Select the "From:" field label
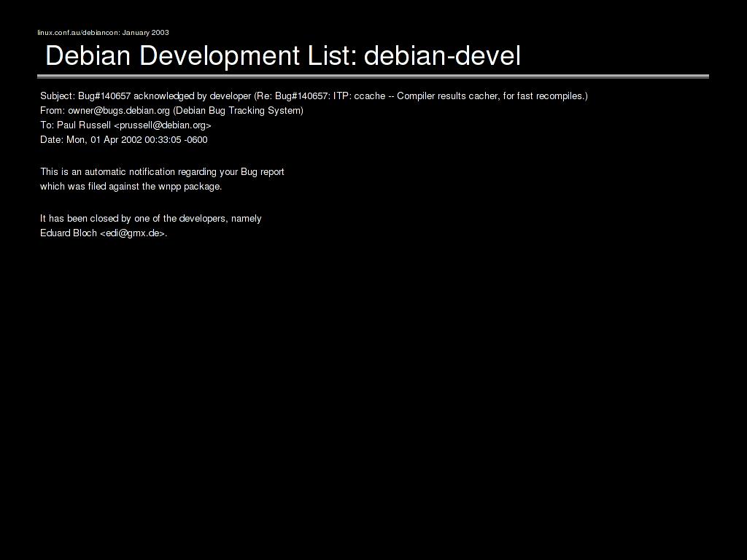This screenshot has width=747, height=560. 53,111
